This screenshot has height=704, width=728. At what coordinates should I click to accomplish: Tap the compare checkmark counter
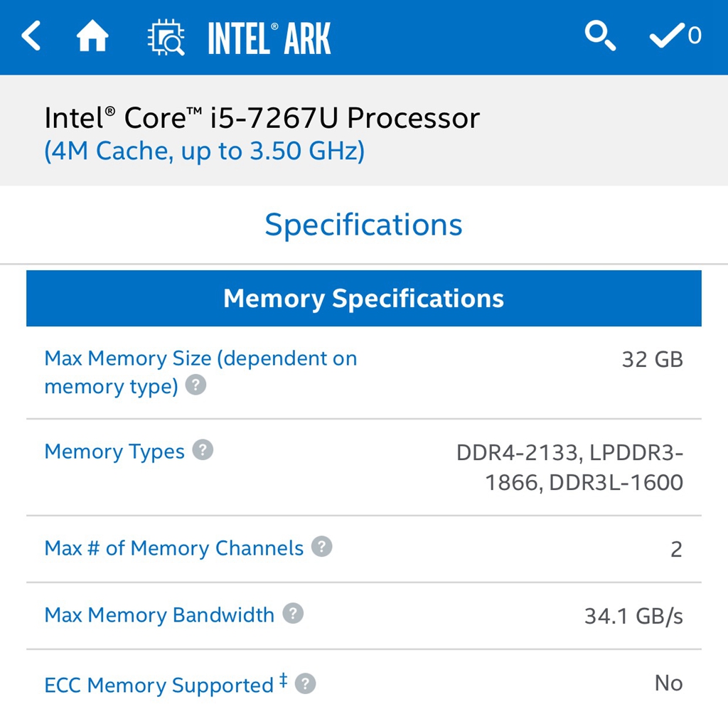pyautogui.click(x=675, y=36)
